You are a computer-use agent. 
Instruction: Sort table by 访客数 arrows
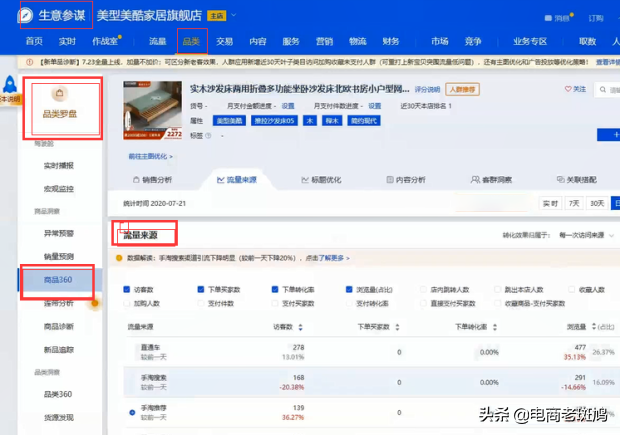tap(301, 327)
